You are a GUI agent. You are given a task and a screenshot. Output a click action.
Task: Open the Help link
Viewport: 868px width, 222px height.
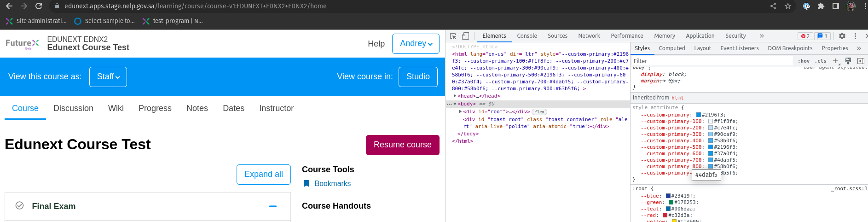376,44
